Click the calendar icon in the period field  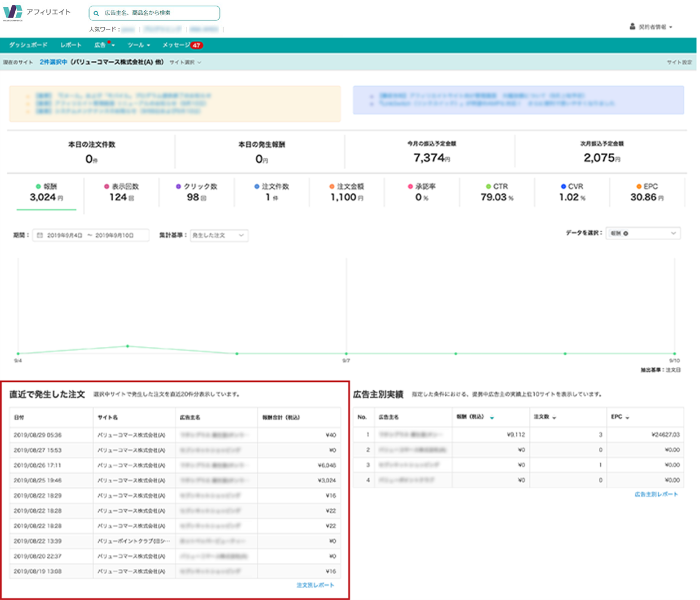[40, 235]
